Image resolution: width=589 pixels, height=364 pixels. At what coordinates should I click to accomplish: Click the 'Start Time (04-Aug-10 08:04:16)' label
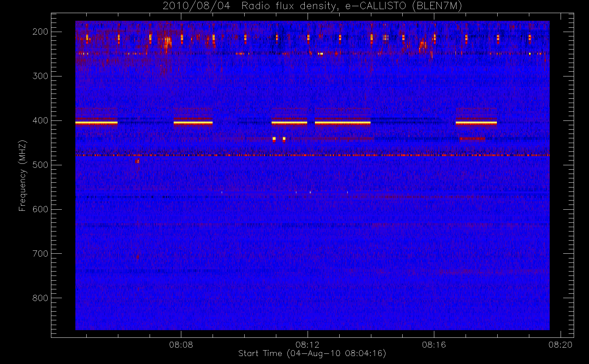coord(312,353)
